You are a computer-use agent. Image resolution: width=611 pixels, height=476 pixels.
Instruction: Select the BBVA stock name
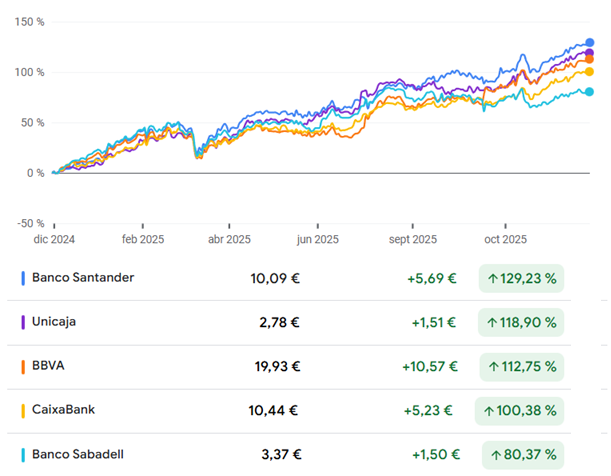[50, 366]
